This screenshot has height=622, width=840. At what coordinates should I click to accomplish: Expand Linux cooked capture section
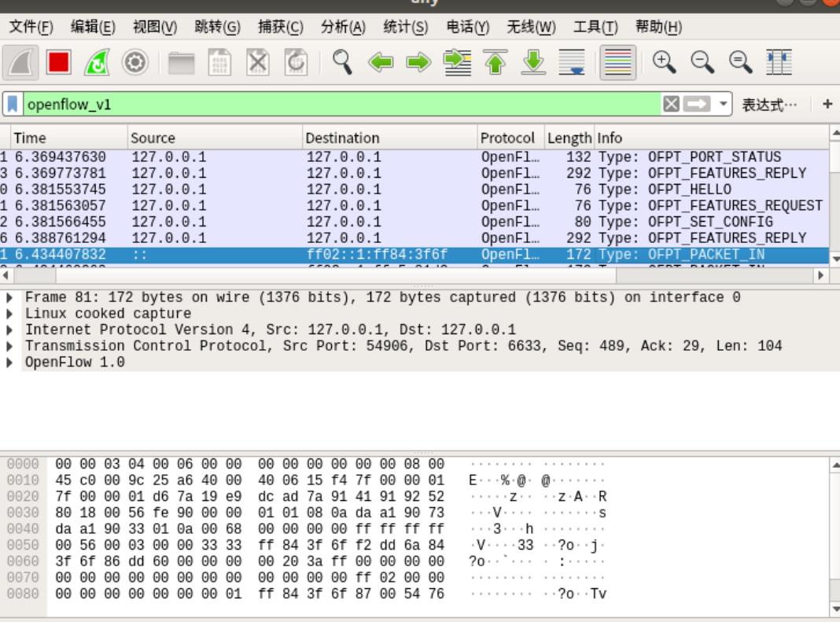pyautogui.click(x=9, y=314)
